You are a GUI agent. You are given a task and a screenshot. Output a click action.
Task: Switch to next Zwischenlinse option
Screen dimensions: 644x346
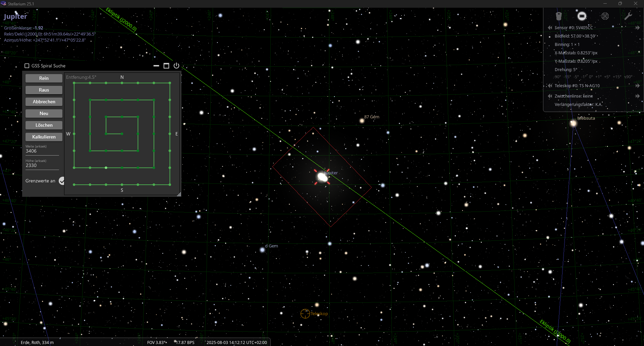click(637, 96)
